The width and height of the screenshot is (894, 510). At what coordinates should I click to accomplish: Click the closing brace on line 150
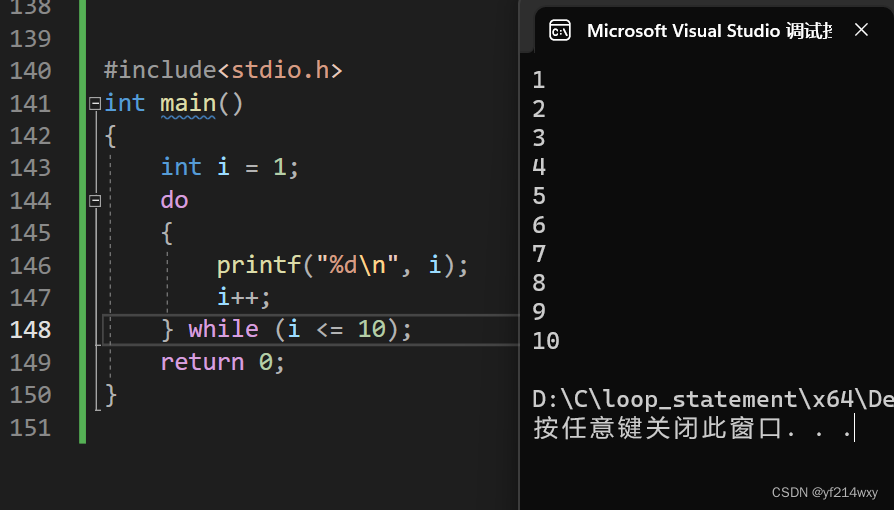click(111, 395)
